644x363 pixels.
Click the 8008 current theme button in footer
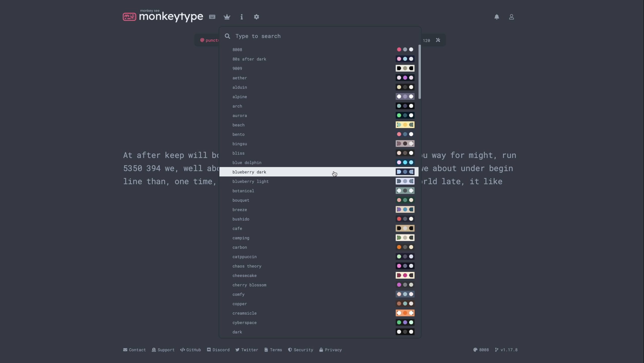[481, 350]
